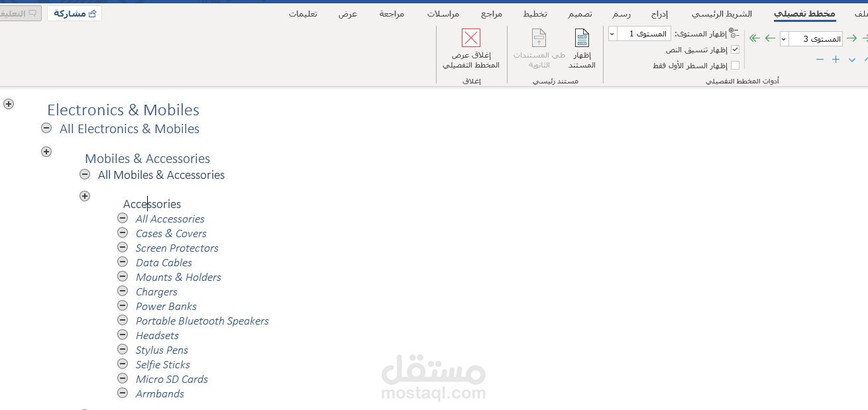Open the Layout (تخطيط) tab
Screen dimensions: 868x410
click(x=535, y=13)
